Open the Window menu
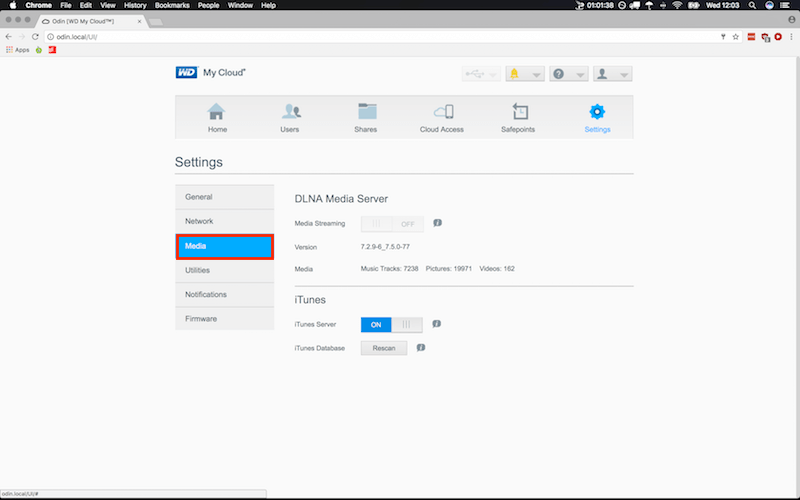 [x=240, y=5]
